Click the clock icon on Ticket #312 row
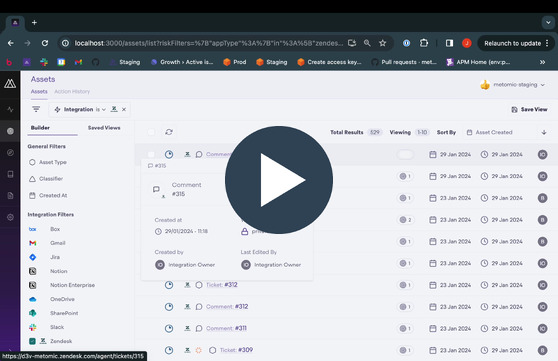558x361 pixels. 169,285
